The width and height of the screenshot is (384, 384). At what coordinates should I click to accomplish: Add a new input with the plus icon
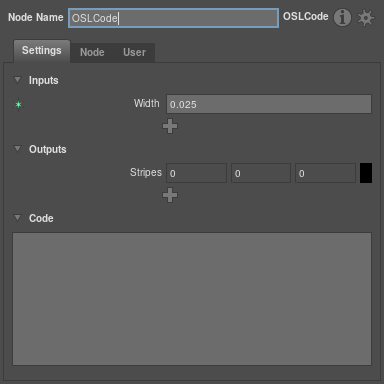pyautogui.click(x=170, y=126)
